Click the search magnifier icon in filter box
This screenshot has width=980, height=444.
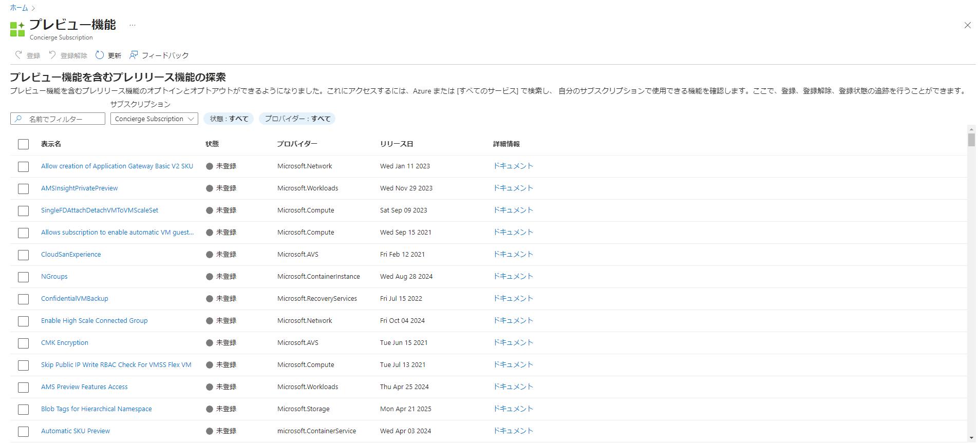18,119
